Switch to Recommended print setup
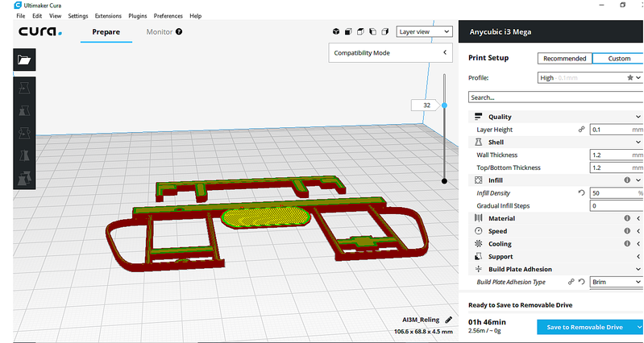The width and height of the screenshot is (644, 343). (x=565, y=58)
